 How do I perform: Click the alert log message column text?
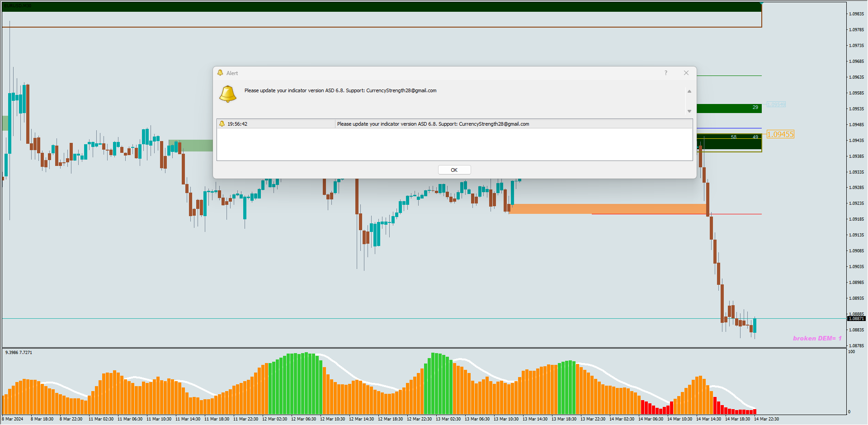433,124
